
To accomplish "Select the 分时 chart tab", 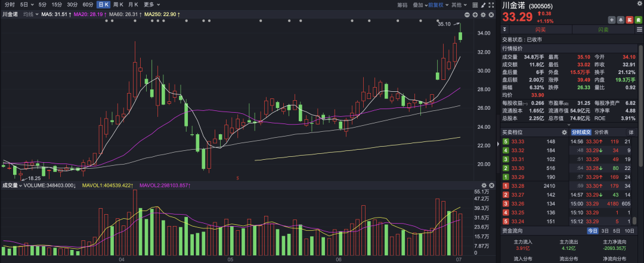I will [10, 5].
